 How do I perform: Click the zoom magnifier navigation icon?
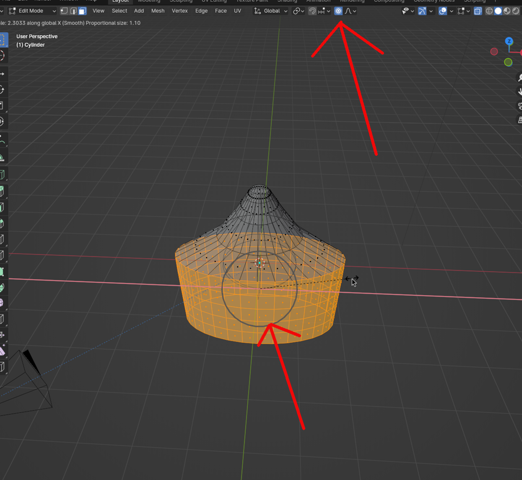[519, 77]
